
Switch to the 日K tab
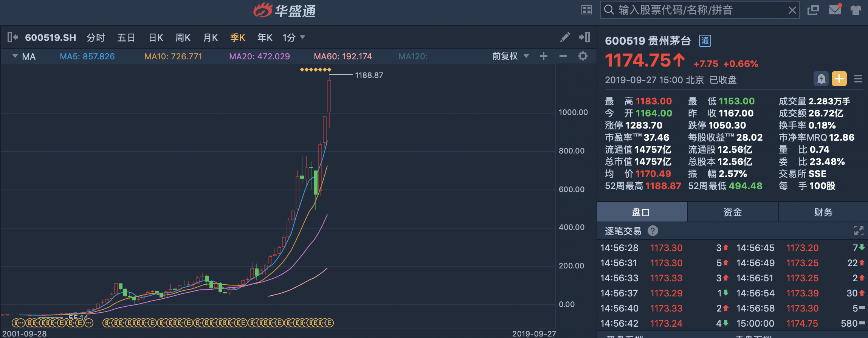tap(156, 37)
